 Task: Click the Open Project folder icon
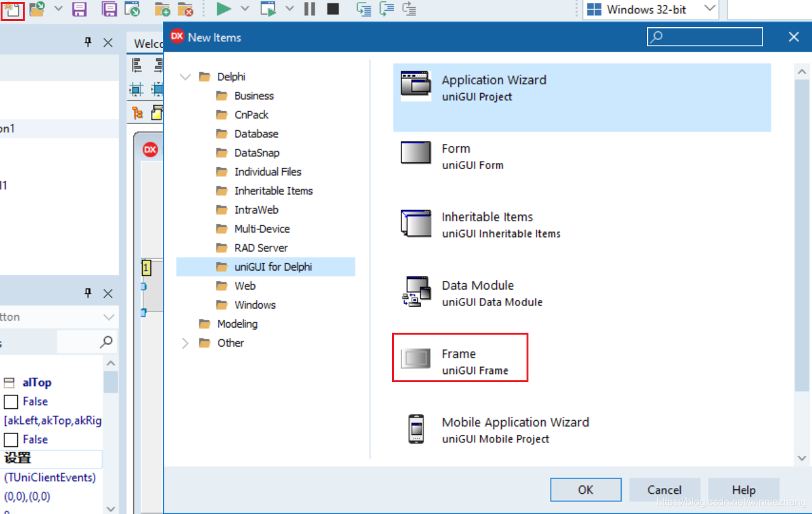click(x=37, y=9)
